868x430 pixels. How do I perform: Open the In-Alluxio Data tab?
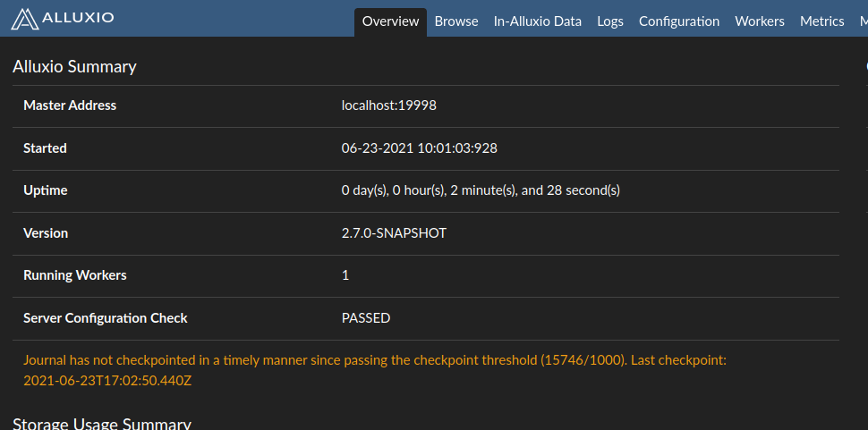[538, 22]
